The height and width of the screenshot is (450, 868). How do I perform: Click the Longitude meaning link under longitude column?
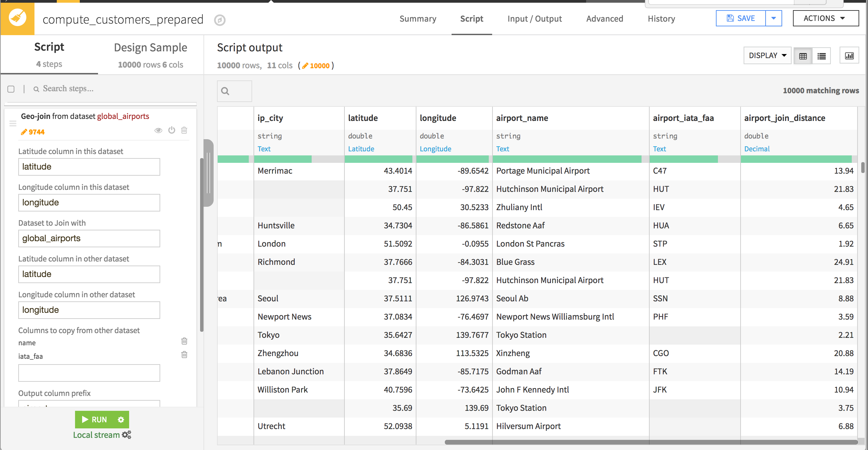pos(435,149)
